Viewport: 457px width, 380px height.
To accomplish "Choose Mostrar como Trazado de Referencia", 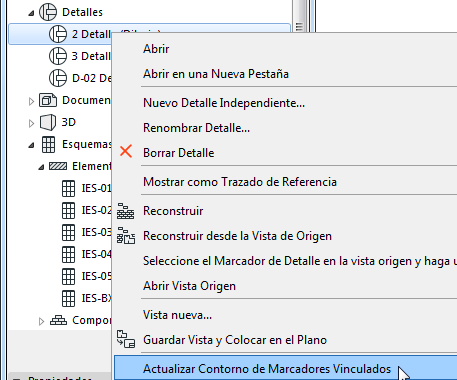I will point(240,182).
